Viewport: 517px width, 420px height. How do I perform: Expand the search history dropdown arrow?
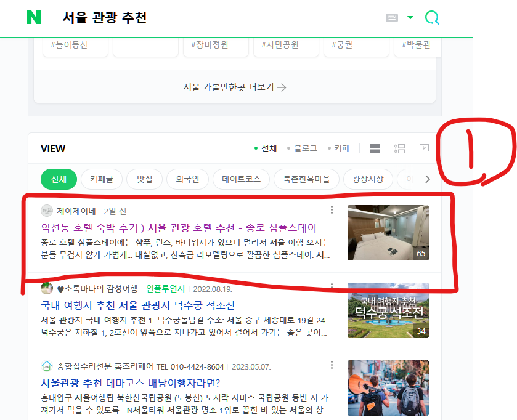(410, 17)
